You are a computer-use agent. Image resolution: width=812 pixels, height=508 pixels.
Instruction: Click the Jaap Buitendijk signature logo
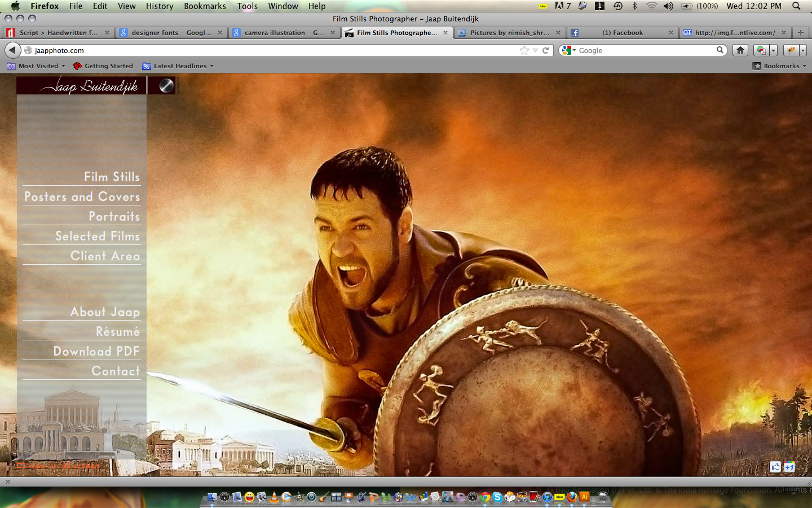89,86
